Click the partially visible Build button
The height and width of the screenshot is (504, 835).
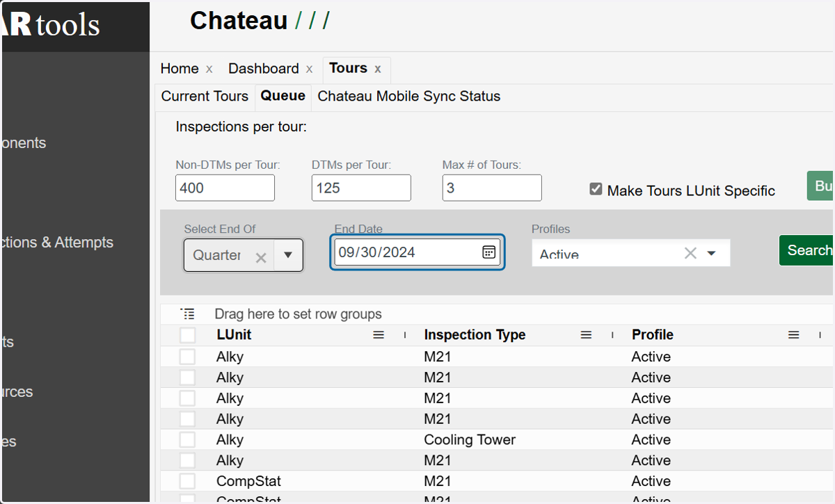pos(821,186)
